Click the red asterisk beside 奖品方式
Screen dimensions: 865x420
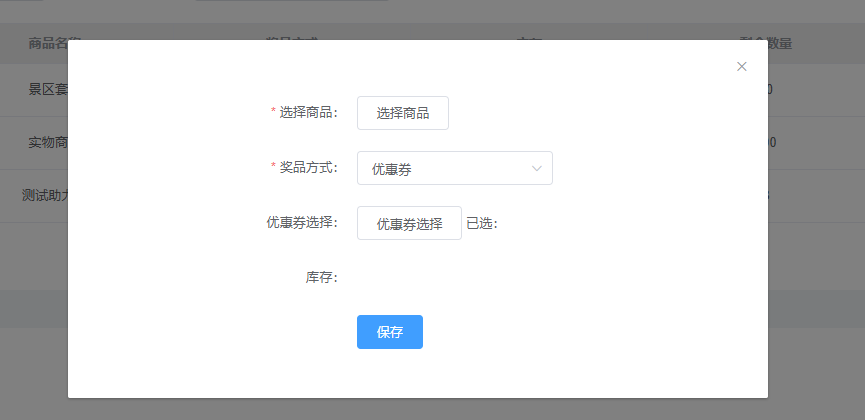pyautogui.click(x=274, y=167)
